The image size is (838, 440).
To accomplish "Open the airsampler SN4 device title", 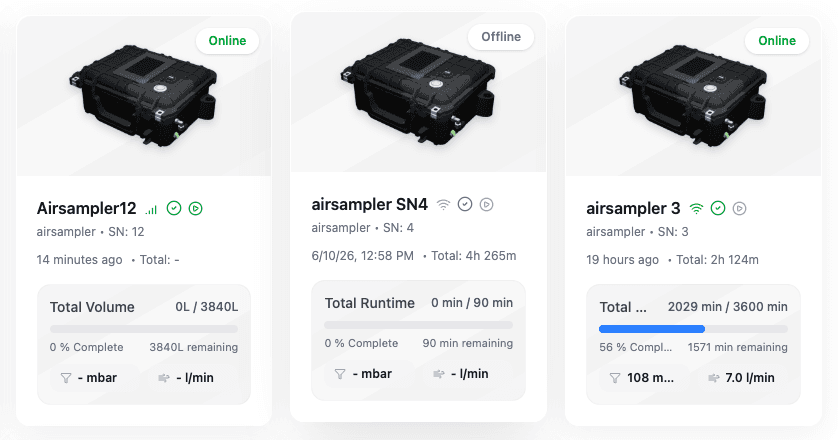I will click(x=370, y=204).
